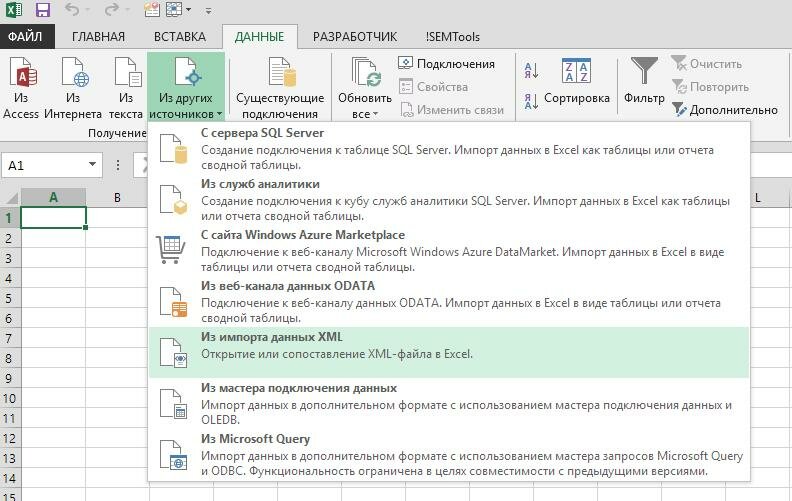Viewport: 792px width, 501px height.
Task: Select the ДАННЫЕ tab
Action: click(x=260, y=37)
